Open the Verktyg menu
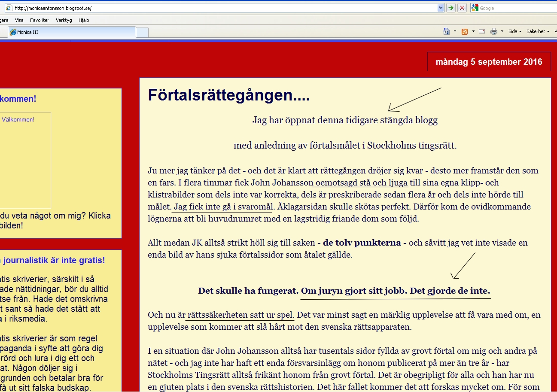The width and height of the screenshot is (557, 392). point(64,20)
